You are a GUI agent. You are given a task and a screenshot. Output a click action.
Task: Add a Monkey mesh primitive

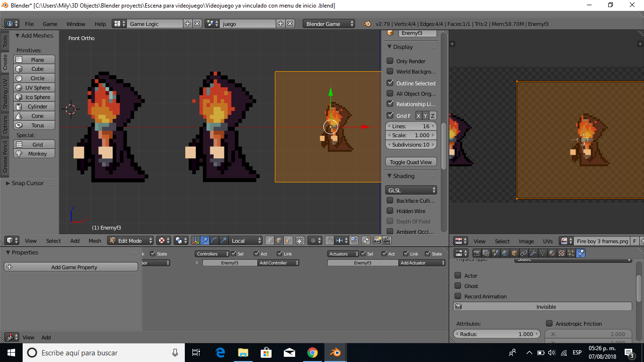34,154
